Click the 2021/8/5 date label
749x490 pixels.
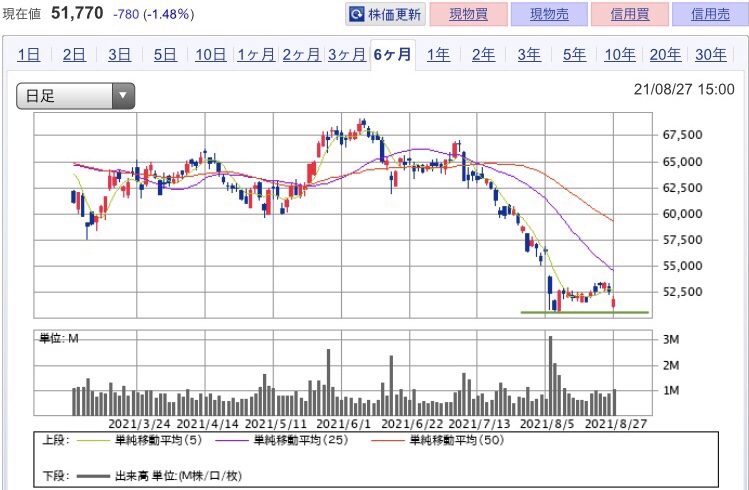pyautogui.click(x=547, y=424)
